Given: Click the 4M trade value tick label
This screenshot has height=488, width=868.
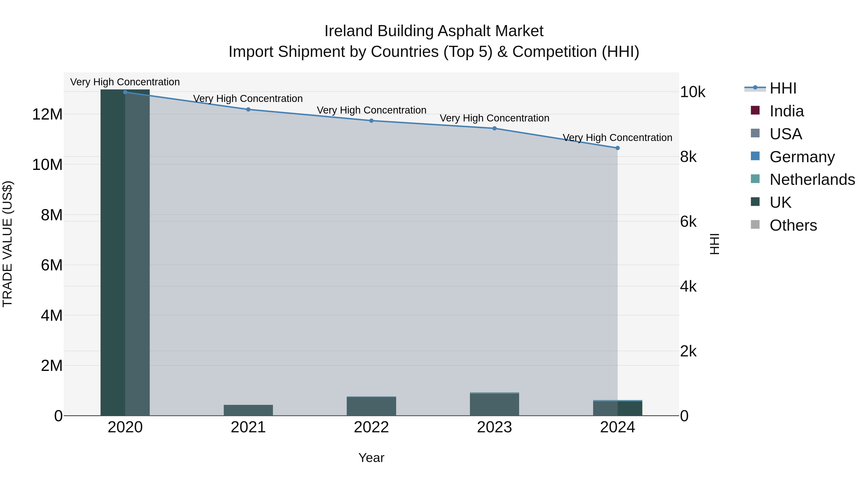Looking at the screenshot, I should point(52,315).
